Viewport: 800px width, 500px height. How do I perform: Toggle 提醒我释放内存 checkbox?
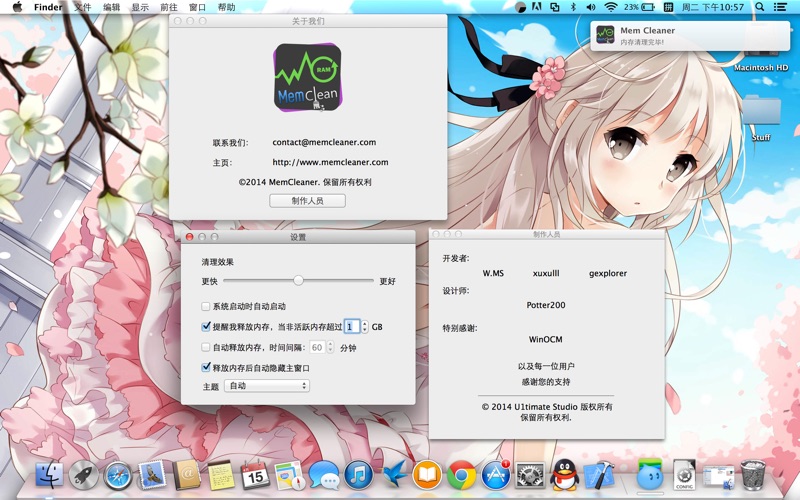(x=206, y=327)
